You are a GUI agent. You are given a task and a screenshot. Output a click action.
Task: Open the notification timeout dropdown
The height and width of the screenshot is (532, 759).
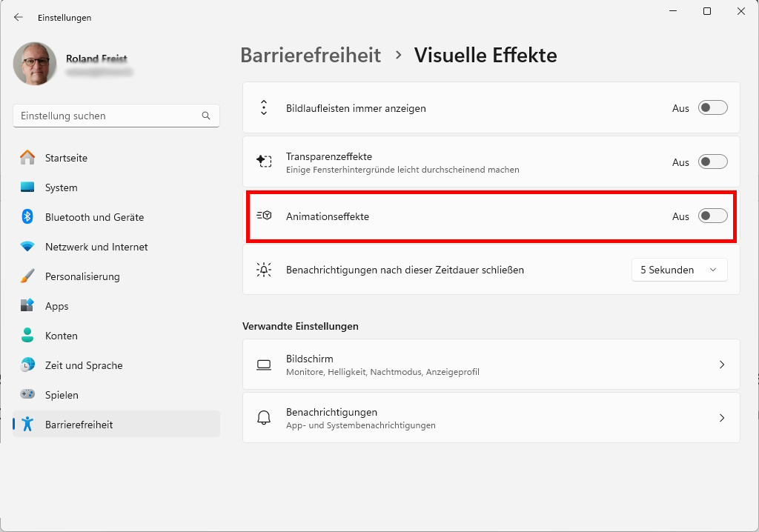tap(679, 270)
